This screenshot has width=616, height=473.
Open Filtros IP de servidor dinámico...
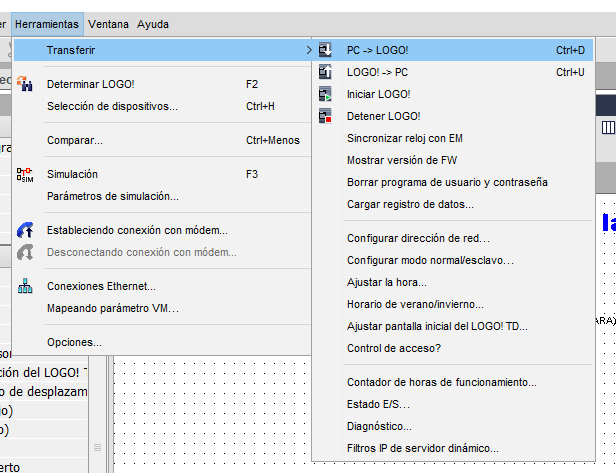(x=453, y=448)
